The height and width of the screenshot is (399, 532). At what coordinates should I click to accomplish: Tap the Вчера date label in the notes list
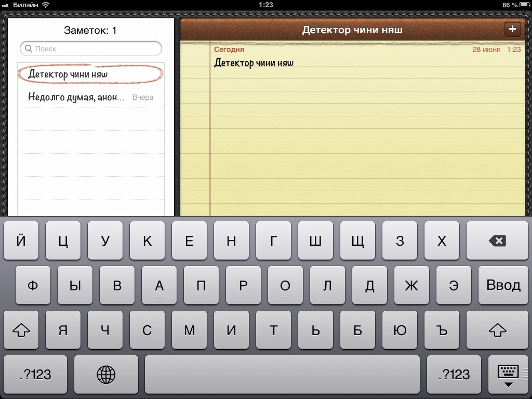[143, 97]
